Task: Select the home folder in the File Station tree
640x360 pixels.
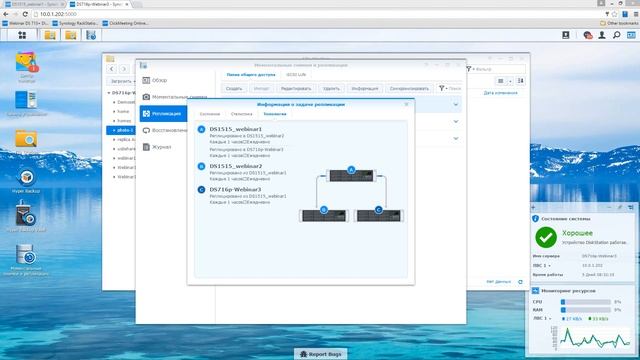Action: point(123,111)
